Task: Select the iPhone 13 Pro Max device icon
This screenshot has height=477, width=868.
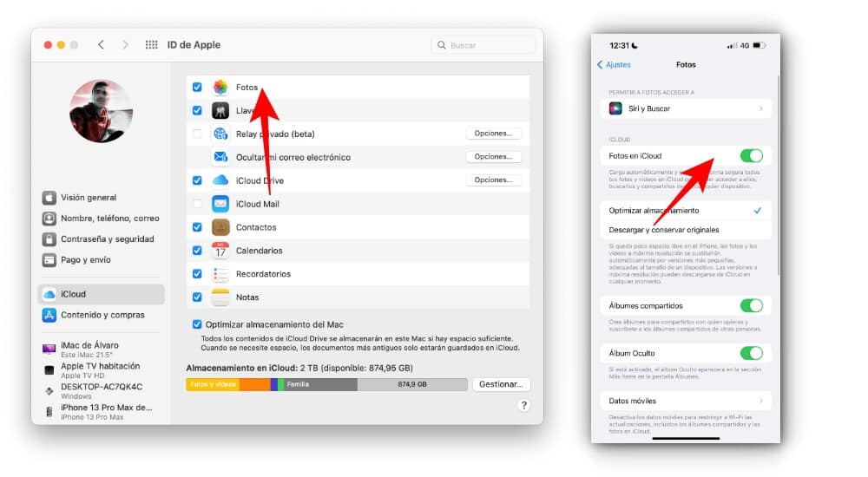Action: (49, 412)
